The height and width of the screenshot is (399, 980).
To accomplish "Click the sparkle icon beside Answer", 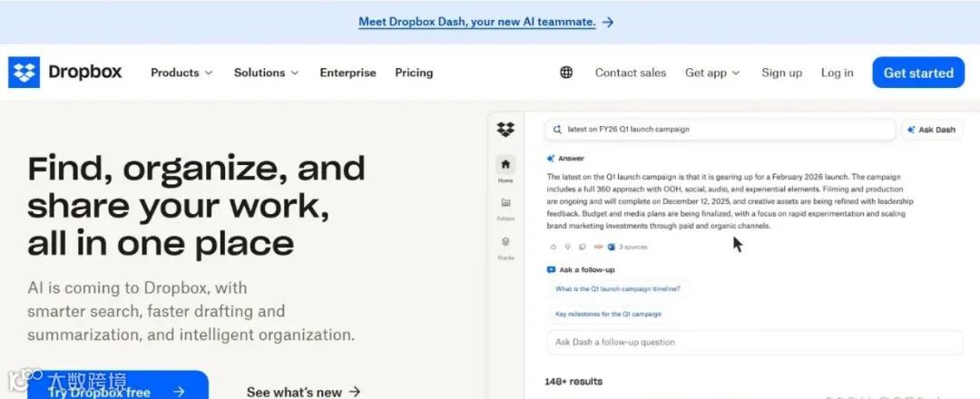I will (551, 159).
